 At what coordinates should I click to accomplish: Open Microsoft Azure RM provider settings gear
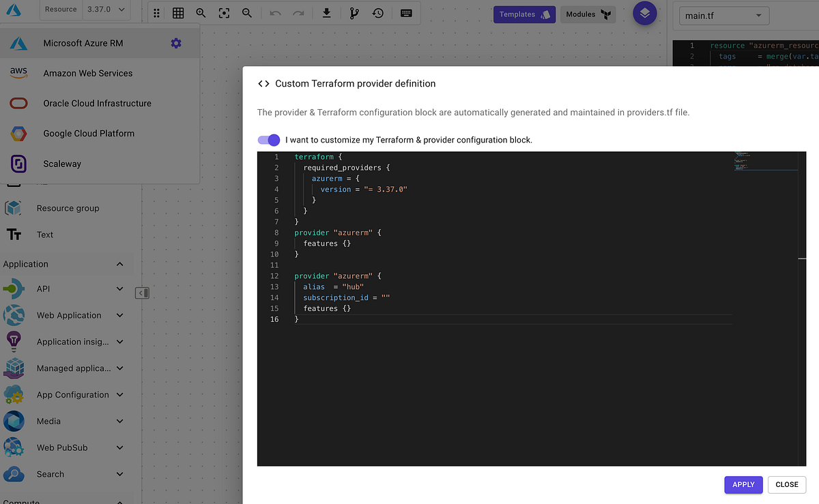click(x=176, y=42)
